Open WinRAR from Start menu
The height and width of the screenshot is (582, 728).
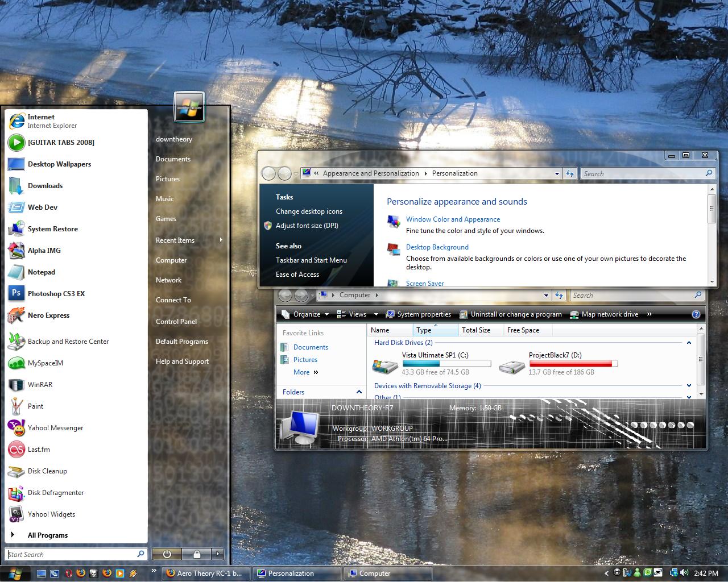tap(76, 385)
